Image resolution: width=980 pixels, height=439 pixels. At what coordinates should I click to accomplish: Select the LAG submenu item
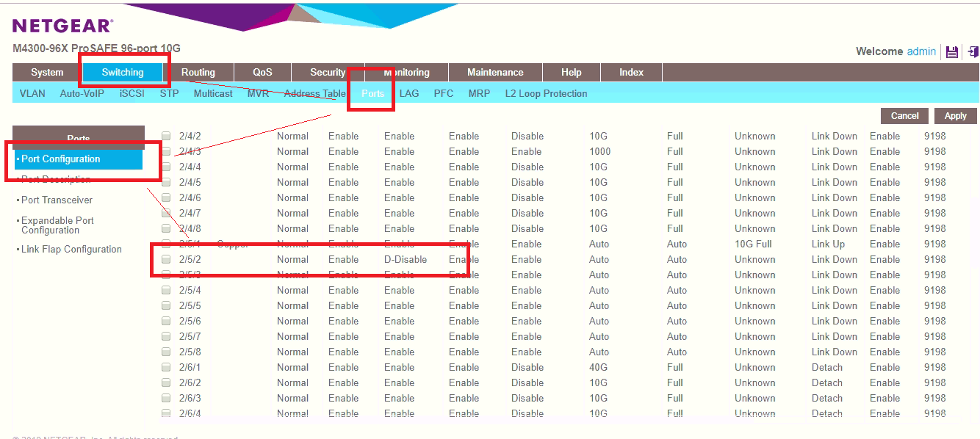click(409, 93)
